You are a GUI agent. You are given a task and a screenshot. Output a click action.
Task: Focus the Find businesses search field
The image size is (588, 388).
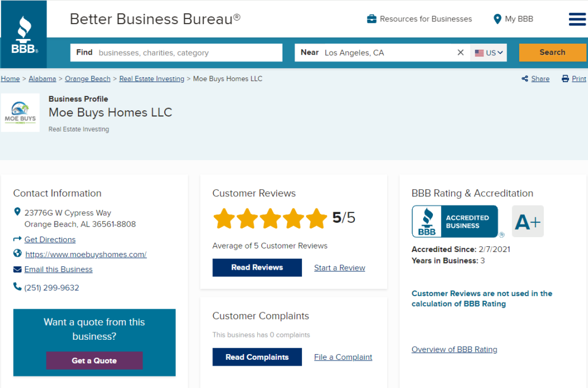coord(176,52)
